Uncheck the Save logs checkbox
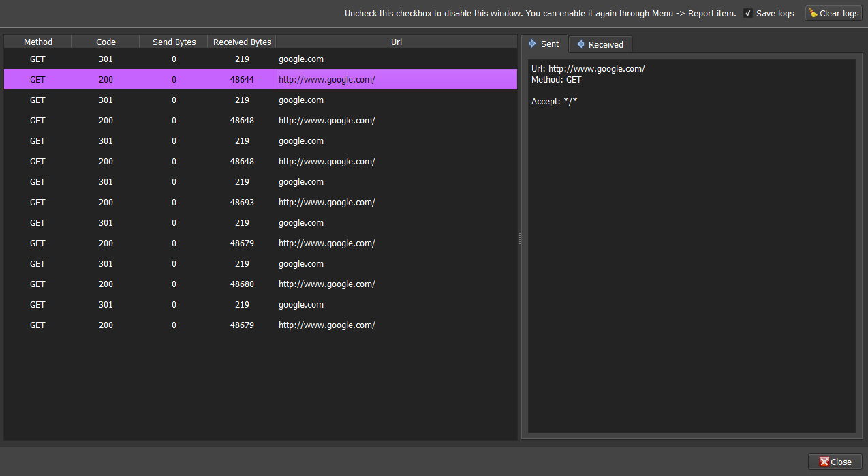 (x=748, y=13)
